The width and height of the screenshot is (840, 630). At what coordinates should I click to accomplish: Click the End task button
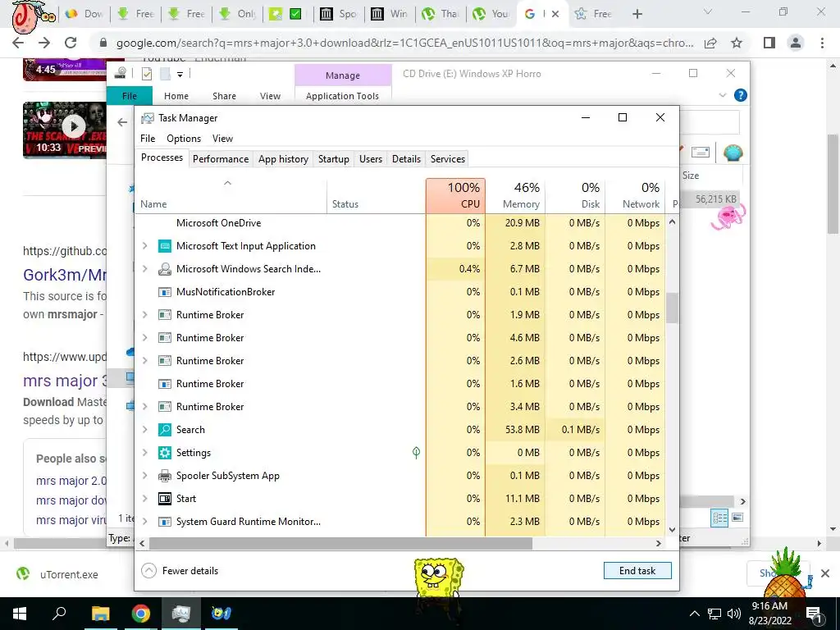pyautogui.click(x=637, y=571)
